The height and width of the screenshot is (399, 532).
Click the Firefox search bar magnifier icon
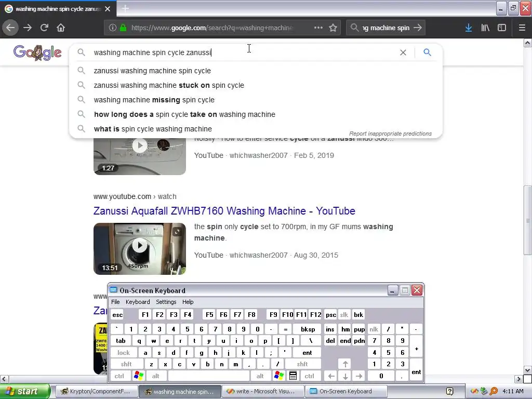(354, 28)
